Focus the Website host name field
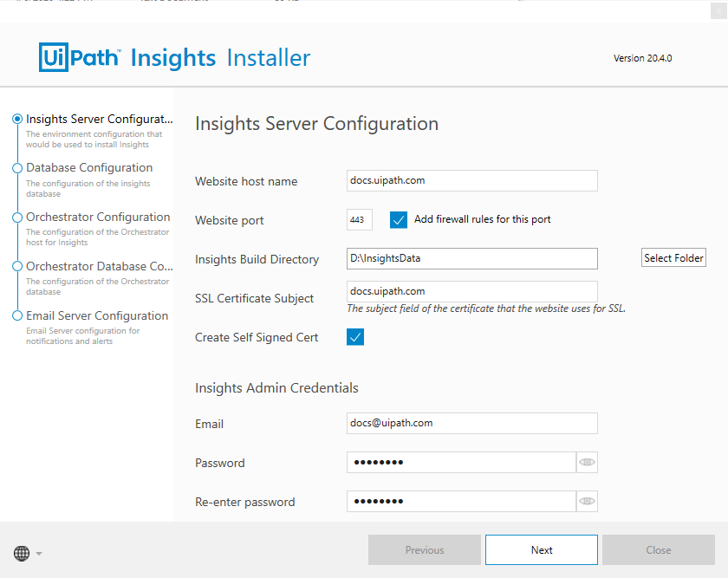This screenshot has height=578, width=728. click(x=471, y=180)
